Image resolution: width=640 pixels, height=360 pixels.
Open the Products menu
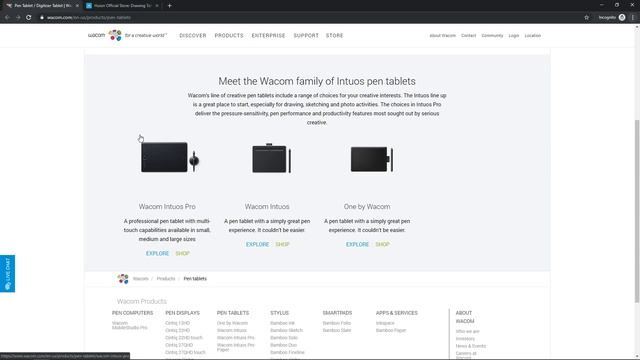point(229,36)
